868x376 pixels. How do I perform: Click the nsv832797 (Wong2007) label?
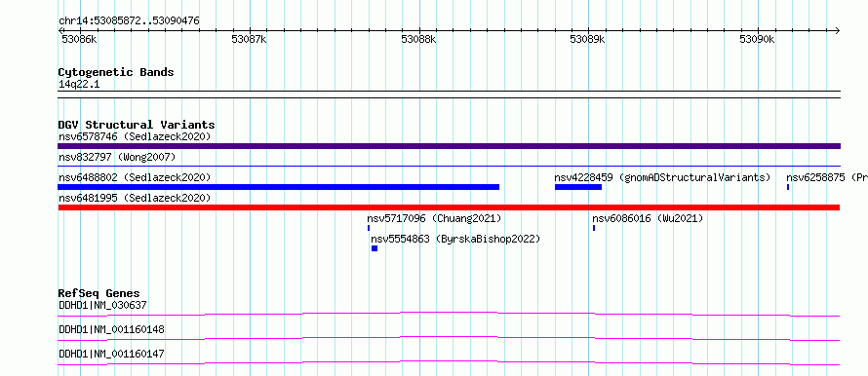tap(117, 158)
